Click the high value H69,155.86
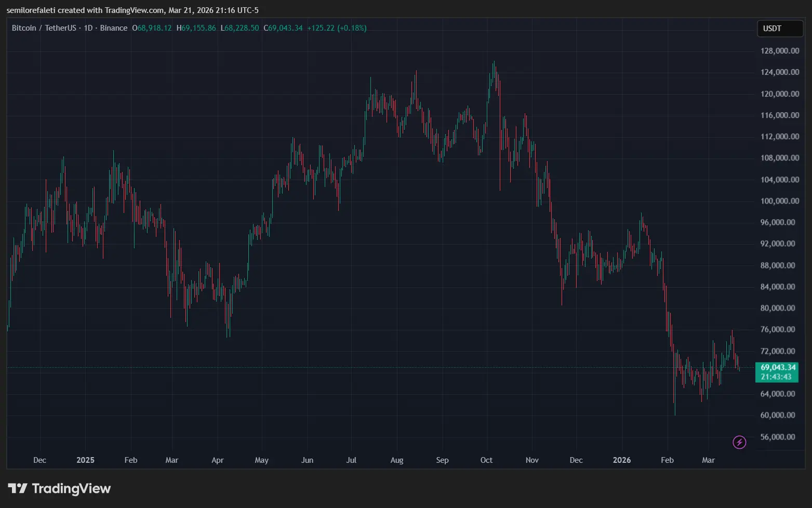 (x=196, y=28)
